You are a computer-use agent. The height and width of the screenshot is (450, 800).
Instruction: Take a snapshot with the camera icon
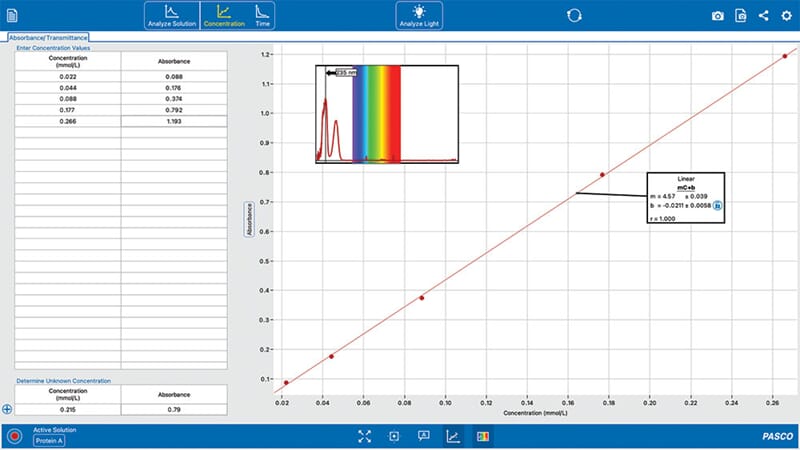717,16
